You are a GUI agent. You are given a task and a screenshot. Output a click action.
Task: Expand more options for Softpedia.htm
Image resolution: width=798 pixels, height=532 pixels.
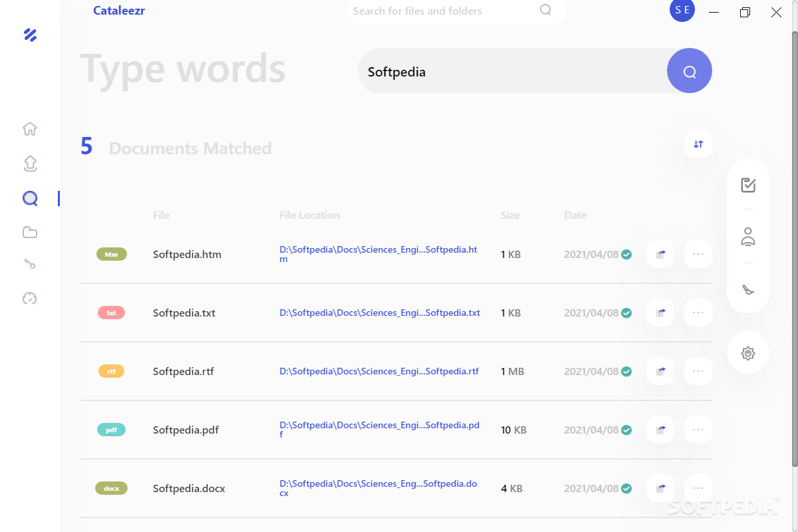(698, 254)
